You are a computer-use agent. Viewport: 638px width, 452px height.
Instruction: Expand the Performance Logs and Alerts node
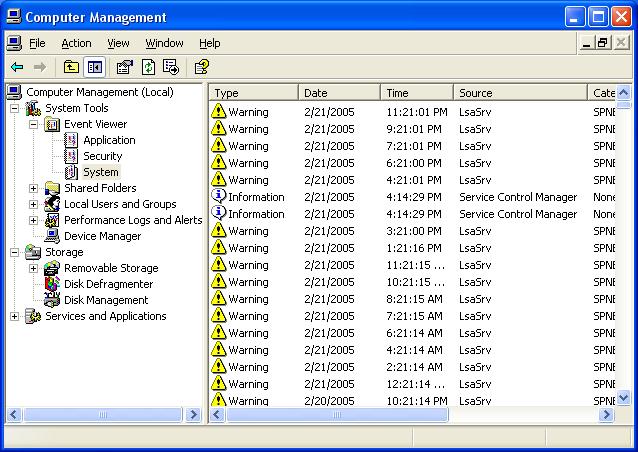[x=33, y=220]
